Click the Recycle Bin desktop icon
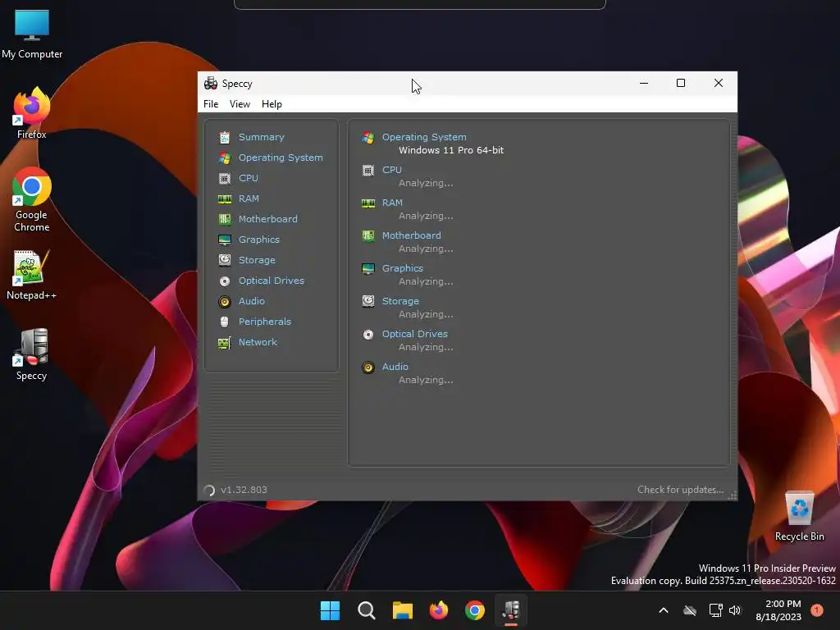This screenshot has width=840, height=630. 799,517
